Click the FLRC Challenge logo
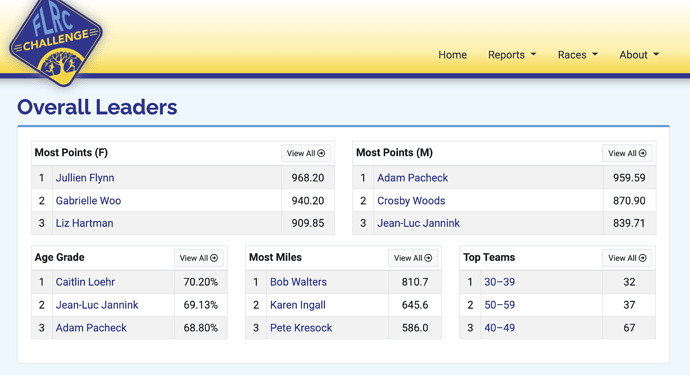 [56, 43]
